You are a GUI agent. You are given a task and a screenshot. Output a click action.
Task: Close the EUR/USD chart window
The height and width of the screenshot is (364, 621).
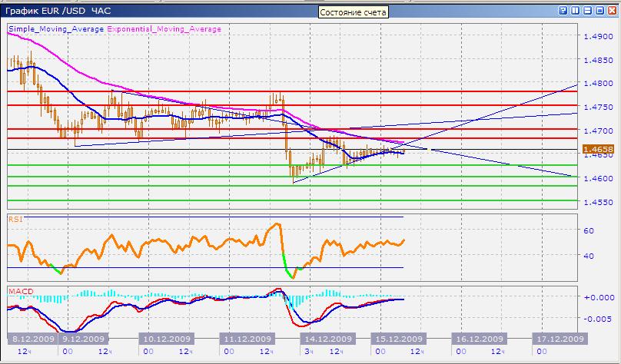click(613, 10)
